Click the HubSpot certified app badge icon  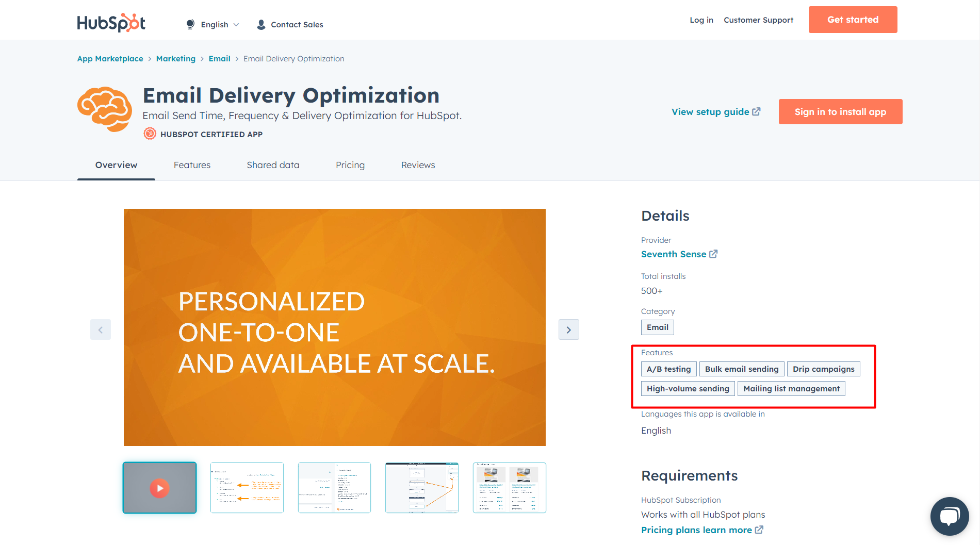(x=150, y=134)
